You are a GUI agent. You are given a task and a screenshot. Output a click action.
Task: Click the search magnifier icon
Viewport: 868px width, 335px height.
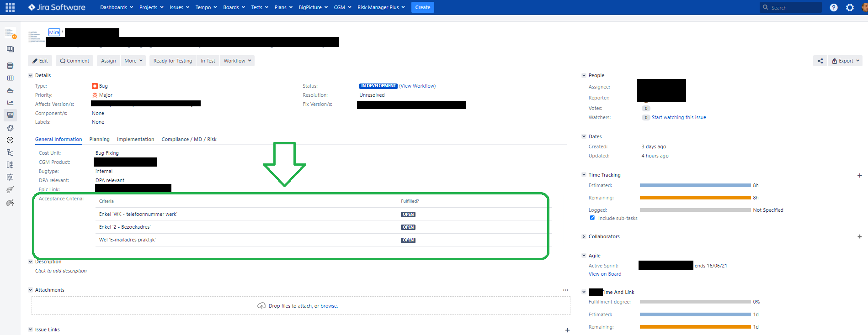tap(766, 7)
